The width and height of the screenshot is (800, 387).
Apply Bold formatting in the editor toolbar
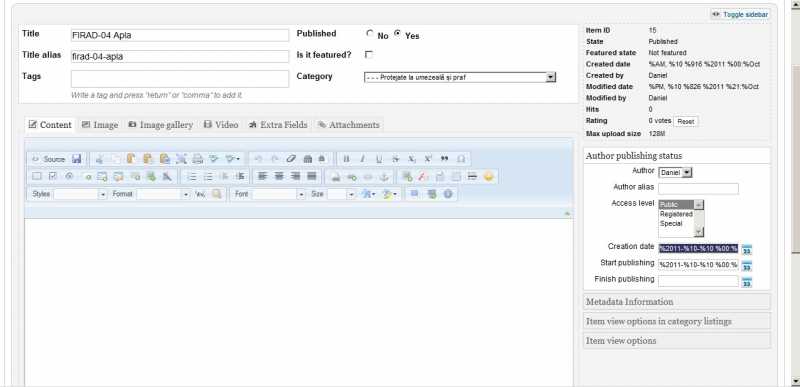[346, 159]
